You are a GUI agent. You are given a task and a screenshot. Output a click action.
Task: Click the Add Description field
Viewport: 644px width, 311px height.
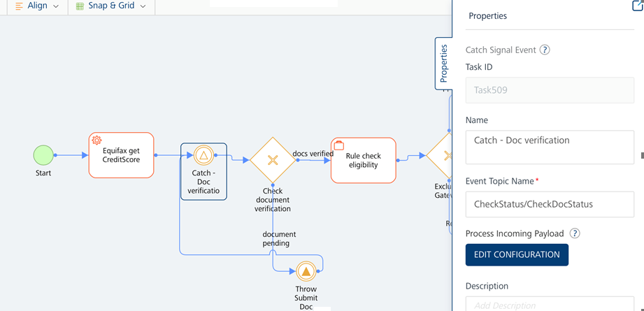click(550, 304)
